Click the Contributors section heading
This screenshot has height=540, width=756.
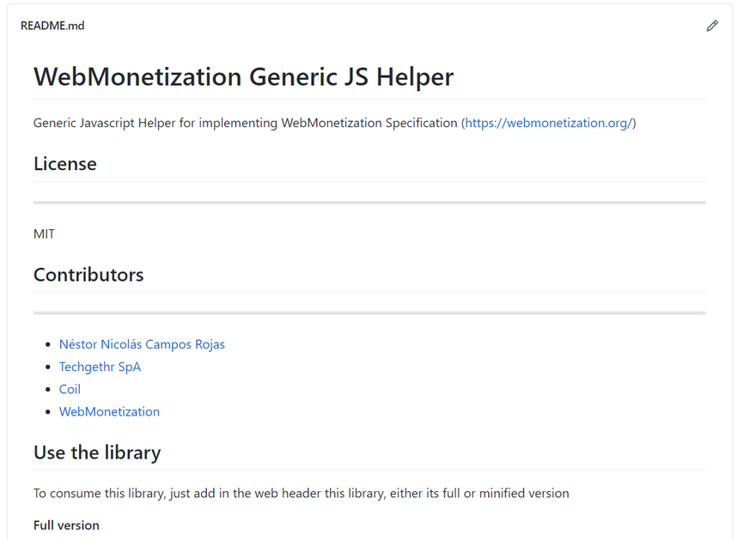click(x=88, y=275)
